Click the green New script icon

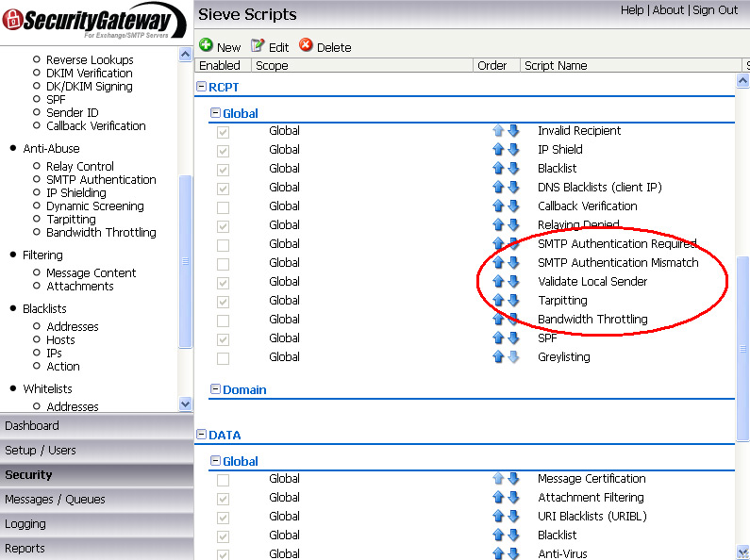[206, 45]
